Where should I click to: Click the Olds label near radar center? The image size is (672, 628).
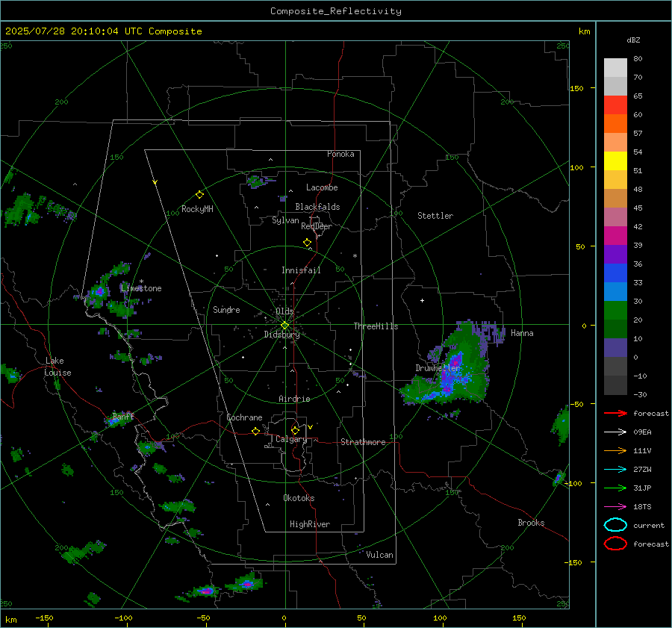coord(284,311)
